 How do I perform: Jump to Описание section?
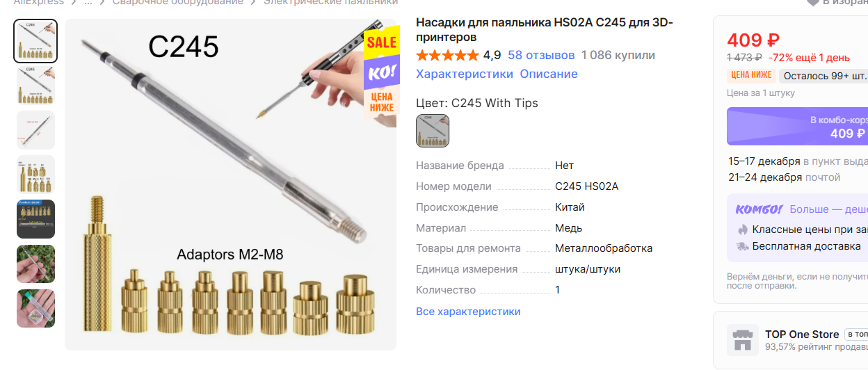pyautogui.click(x=549, y=74)
